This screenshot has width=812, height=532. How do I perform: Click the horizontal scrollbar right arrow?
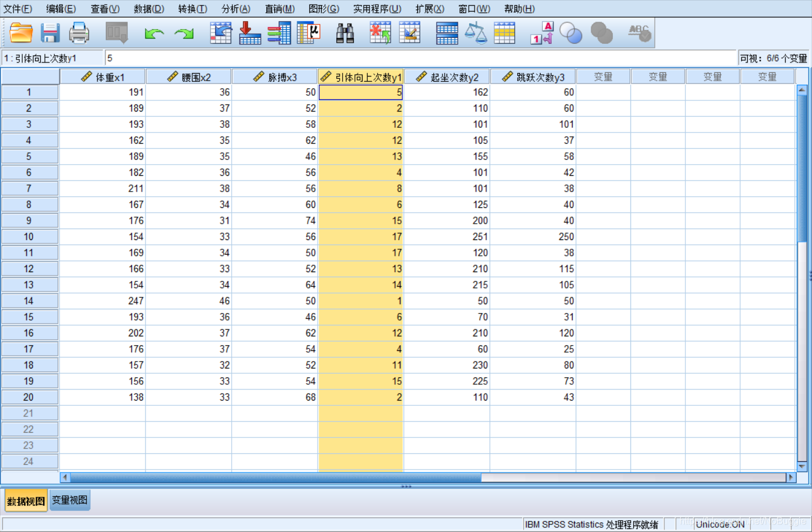point(791,477)
